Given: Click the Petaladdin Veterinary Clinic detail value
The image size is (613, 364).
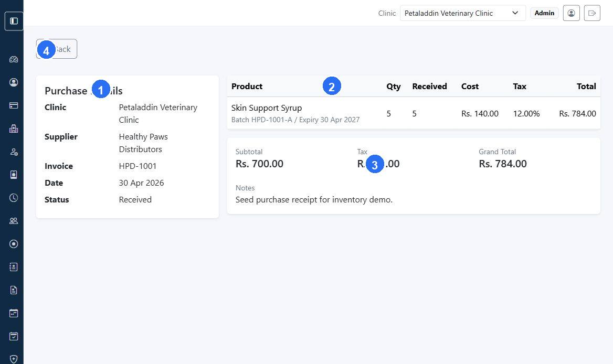Looking at the screenshot, I should pyautogui.click(x=158, y=114).
